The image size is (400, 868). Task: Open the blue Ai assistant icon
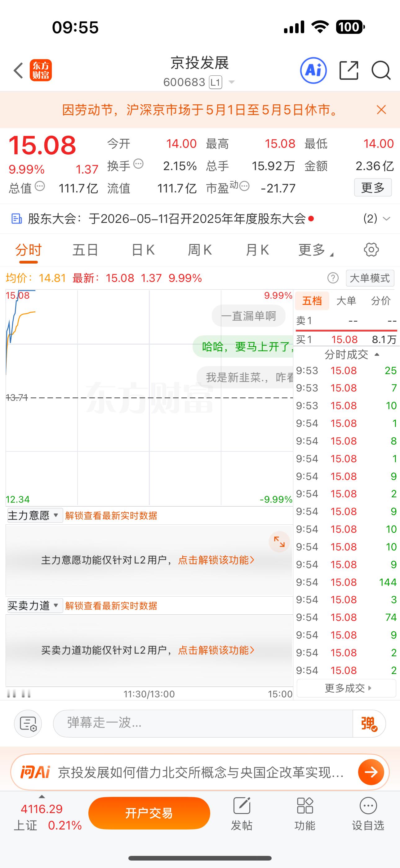coord(313,70)
